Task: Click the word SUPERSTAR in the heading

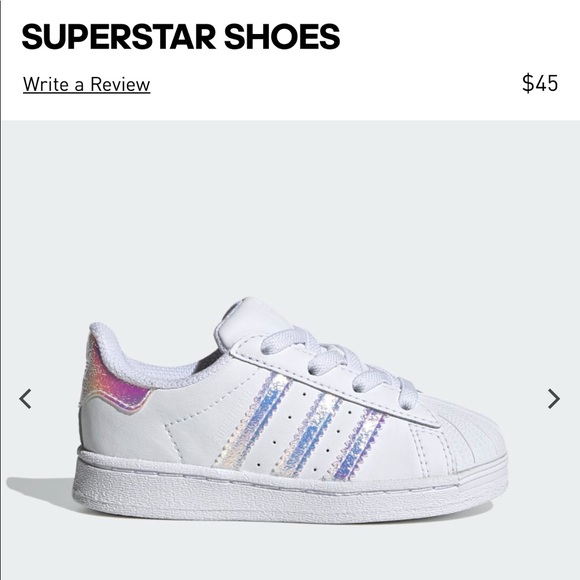Action: click(119, 37)
